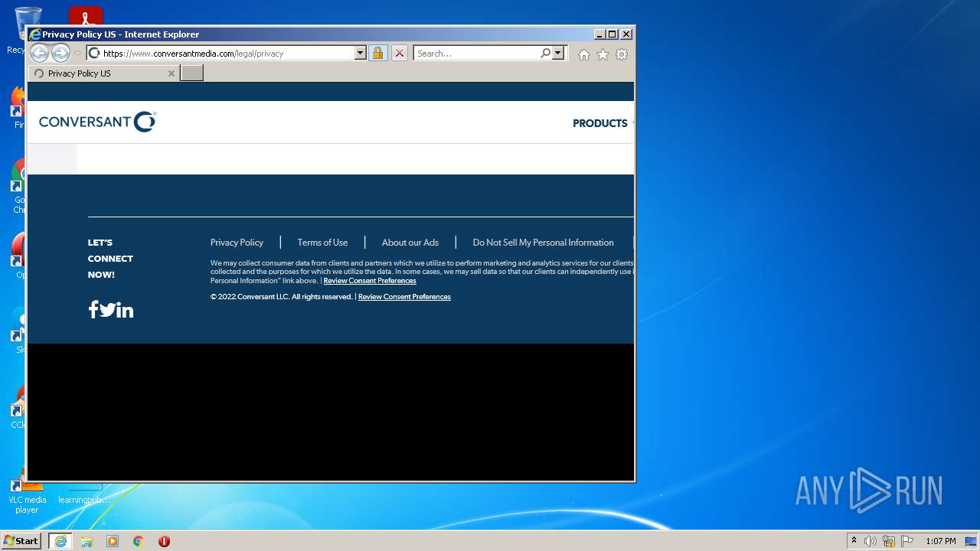Open Windows Explorer folder in taskbar
Screen dimensions: 980x551
[x=87, y=541]
